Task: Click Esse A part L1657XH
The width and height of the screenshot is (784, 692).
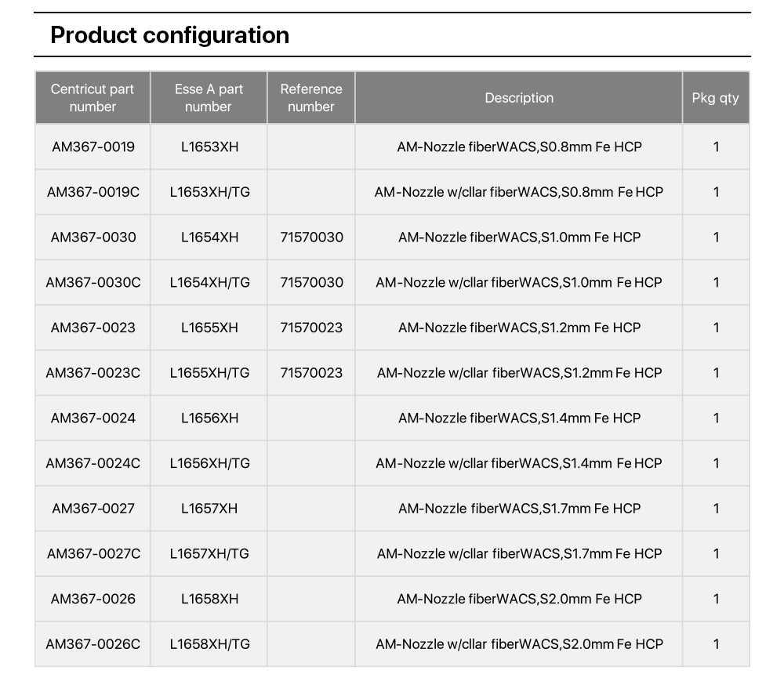Action: tap(209, 509)
